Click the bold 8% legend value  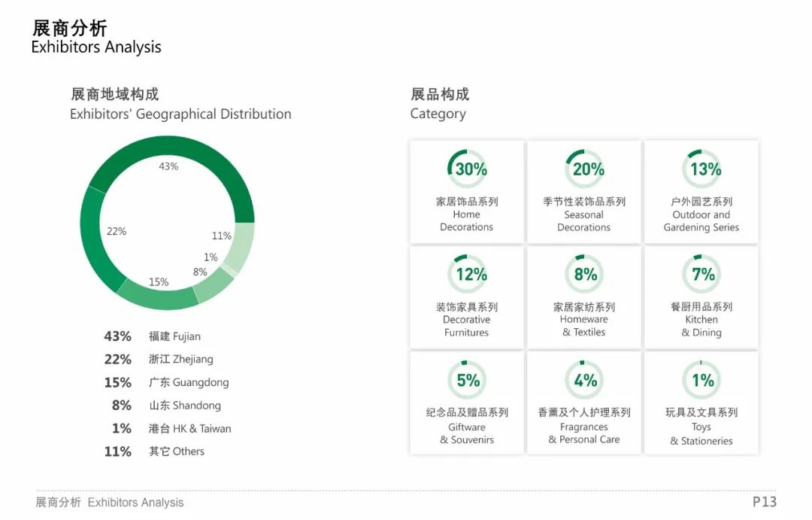(x=122, y=406)
